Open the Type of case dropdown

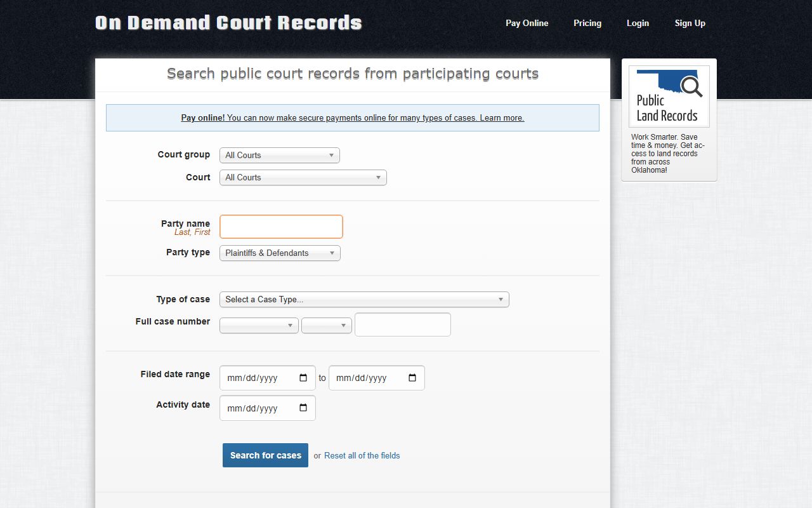point(364,300)
